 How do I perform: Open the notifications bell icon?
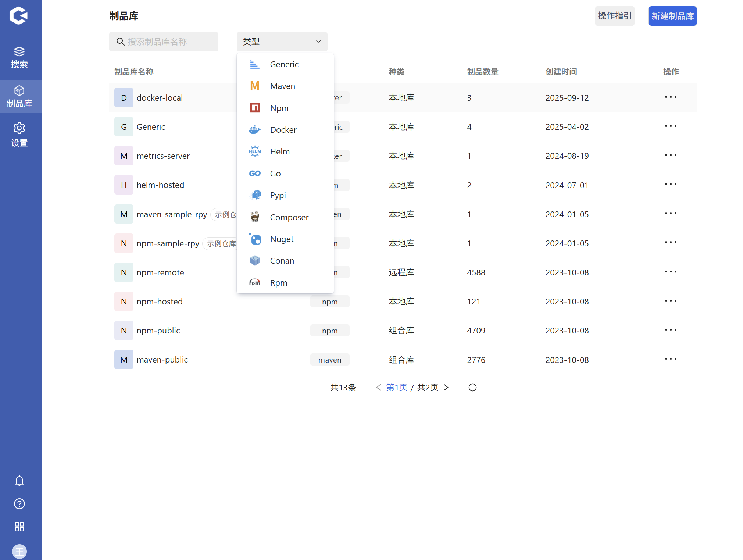point(19,481)
